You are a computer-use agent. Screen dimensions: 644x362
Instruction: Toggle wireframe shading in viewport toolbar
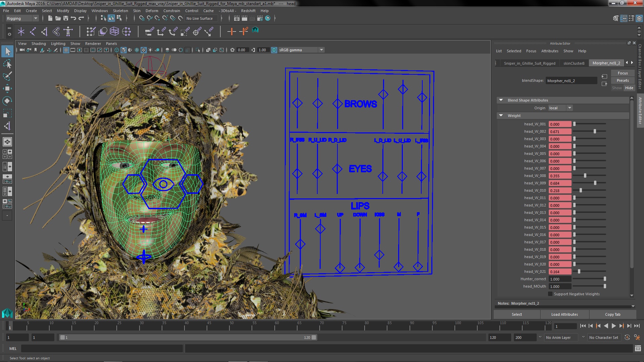coord(117,50)
